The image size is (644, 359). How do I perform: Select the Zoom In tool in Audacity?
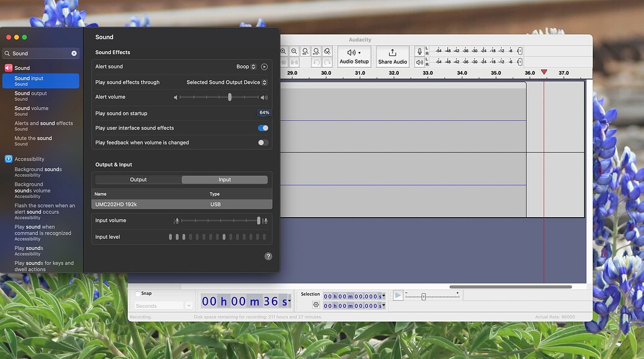tap(284, 51)
